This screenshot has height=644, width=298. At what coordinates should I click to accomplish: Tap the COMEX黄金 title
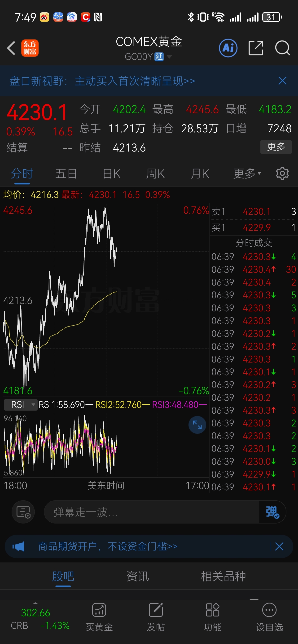tap(149, 41)
